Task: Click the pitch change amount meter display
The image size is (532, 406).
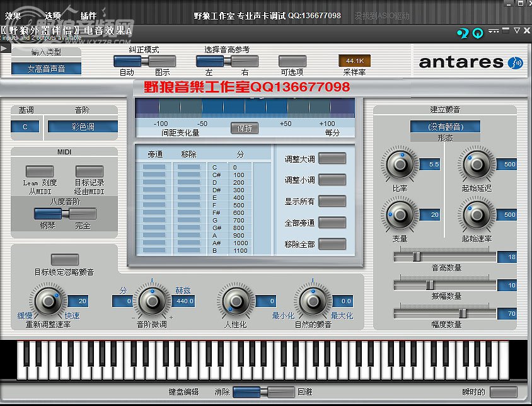Action: point(245,107)
